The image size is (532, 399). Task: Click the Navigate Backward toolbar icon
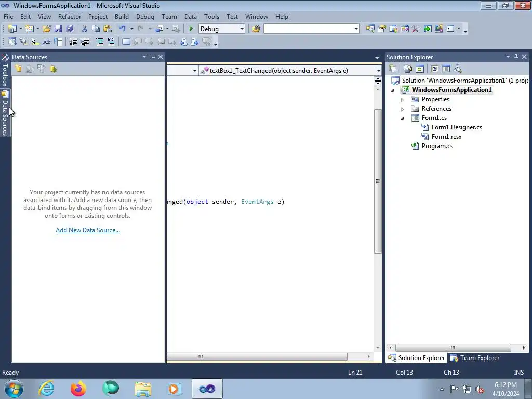[159, 29]
